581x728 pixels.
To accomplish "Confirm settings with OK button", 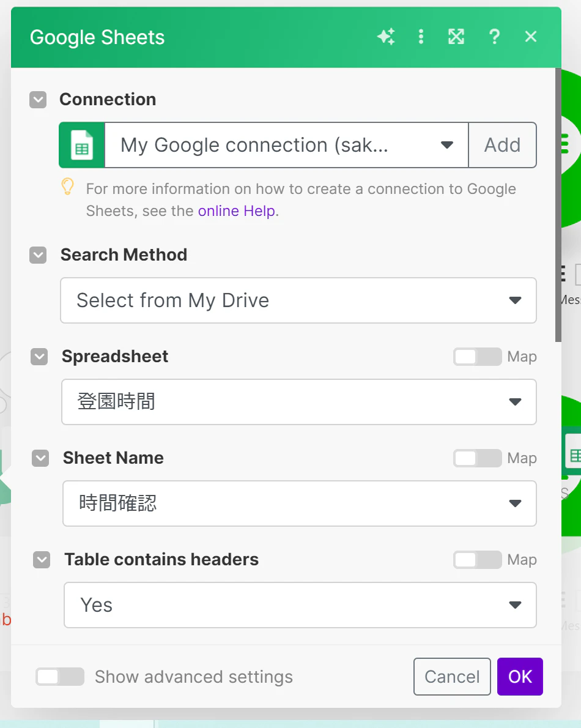I will 520,677.
